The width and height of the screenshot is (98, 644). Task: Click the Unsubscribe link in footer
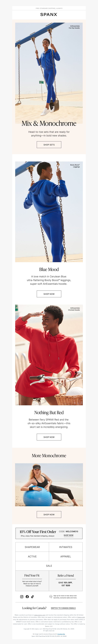[61, 634]
